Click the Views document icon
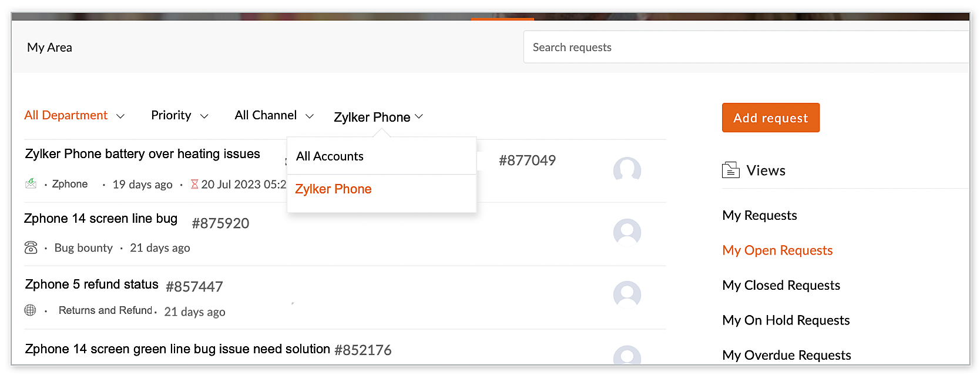This screenshot has width=980, height=375. point(730,170)
